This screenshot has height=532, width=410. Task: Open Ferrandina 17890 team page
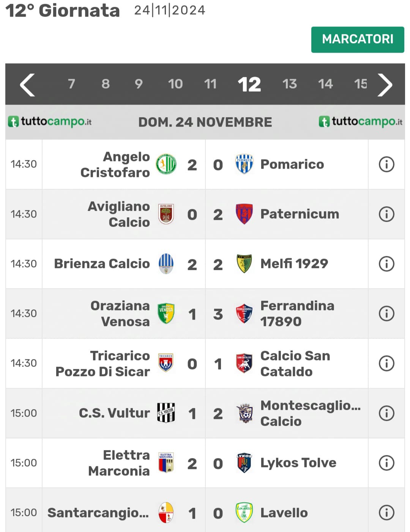click(x=297, y=314)
